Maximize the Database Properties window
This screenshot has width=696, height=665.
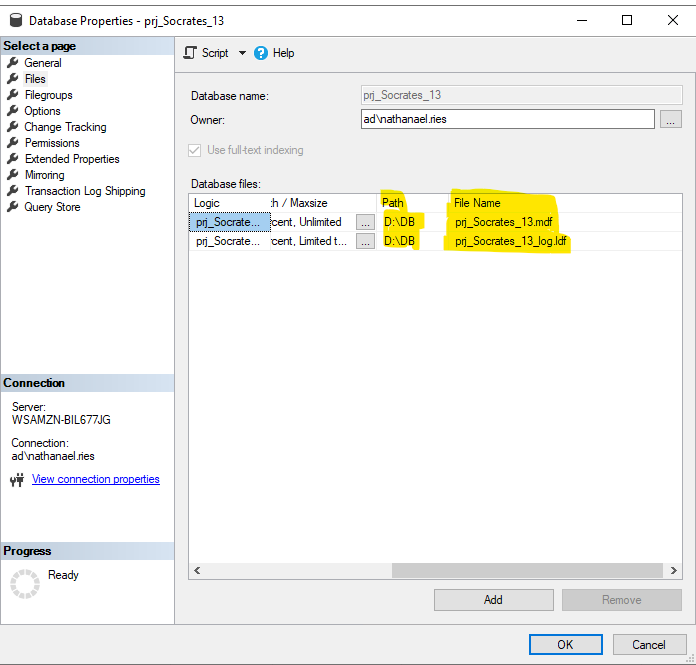627,20
